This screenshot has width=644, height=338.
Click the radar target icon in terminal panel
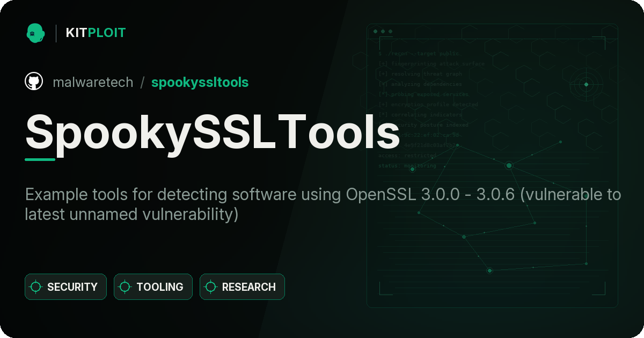(586, 84)
